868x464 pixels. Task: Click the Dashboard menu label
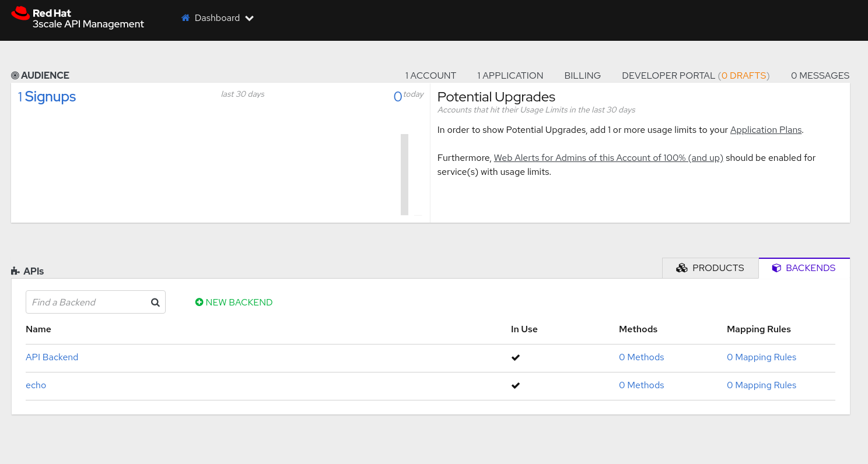coord(217,18)
